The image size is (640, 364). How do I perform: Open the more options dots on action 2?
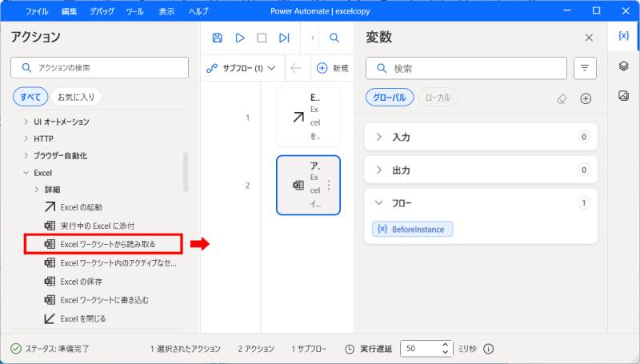point(329,186)
